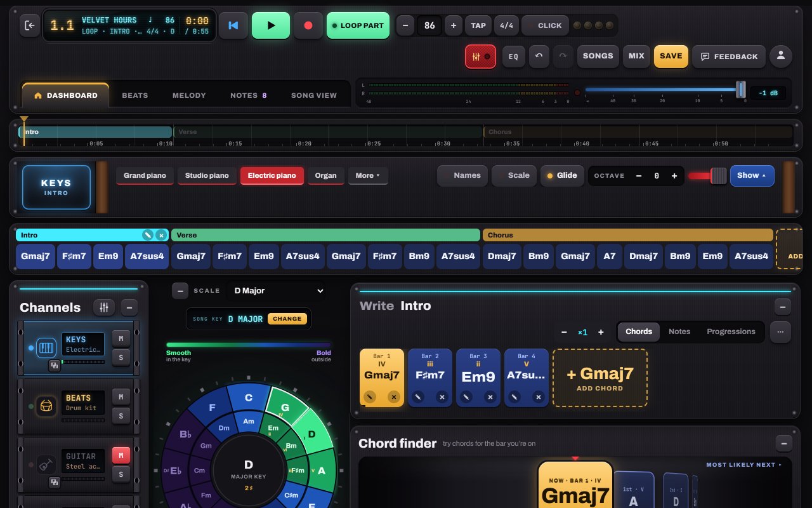Toggle the metronome Click
The height and width of the screenshot is (508, 812).
(x=544, y=25)
